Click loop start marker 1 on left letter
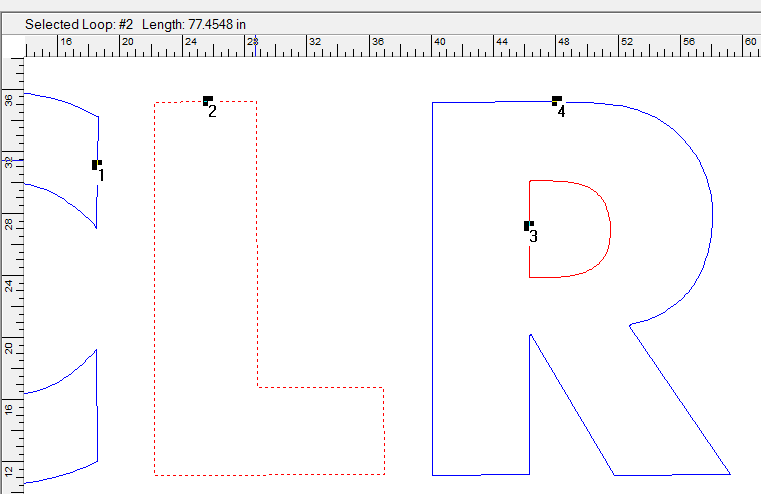Screen dimensions: 761x494 coord(96,164)
